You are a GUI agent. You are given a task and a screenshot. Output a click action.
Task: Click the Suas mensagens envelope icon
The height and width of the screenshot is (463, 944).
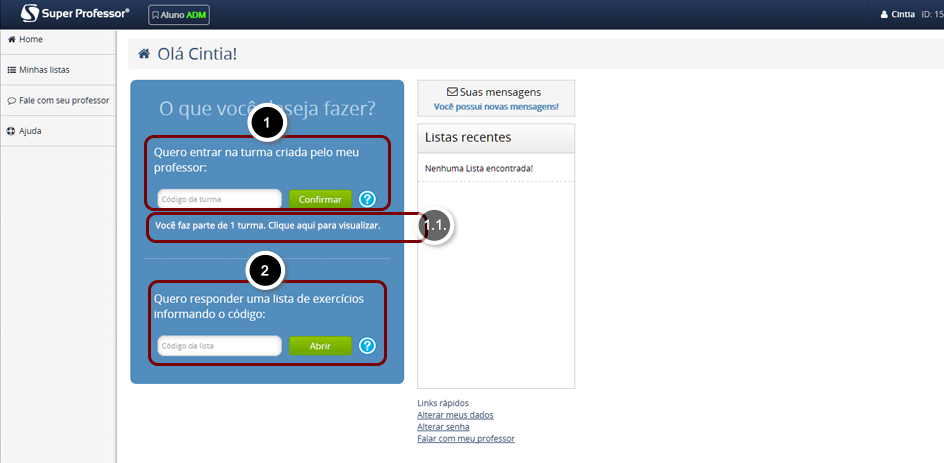tap(452, 92)
